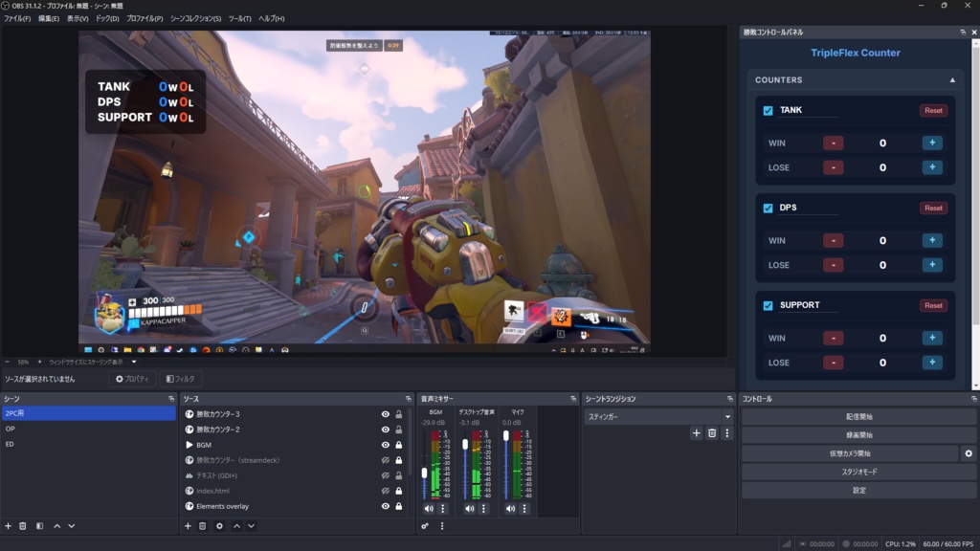Unlock the Elements overlay source lock

coord(399,506)
